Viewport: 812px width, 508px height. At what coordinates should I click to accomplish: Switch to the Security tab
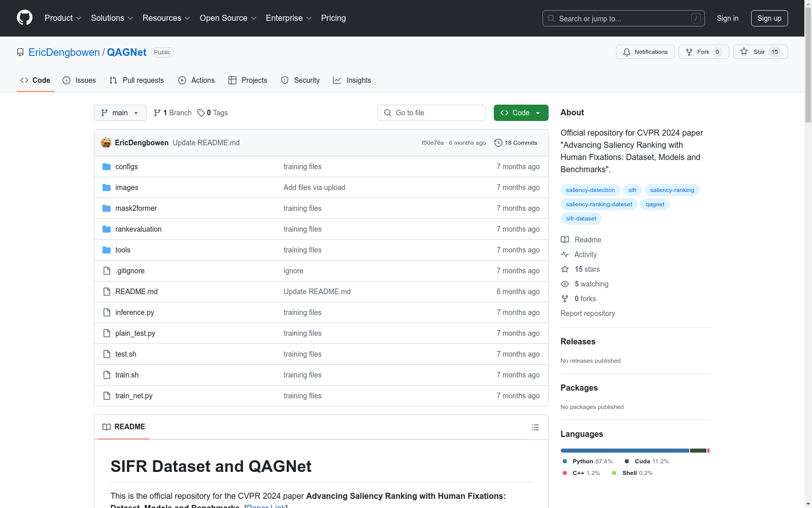click(300, 80)
